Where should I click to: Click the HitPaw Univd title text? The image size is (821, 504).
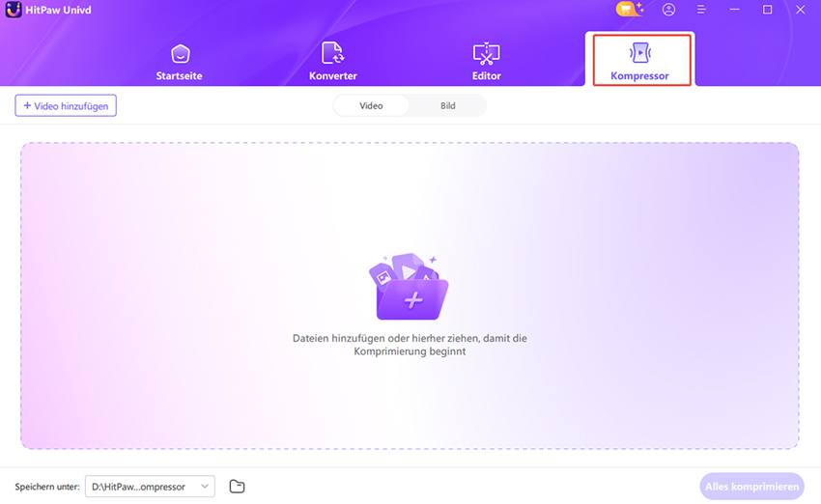[58, 10]
